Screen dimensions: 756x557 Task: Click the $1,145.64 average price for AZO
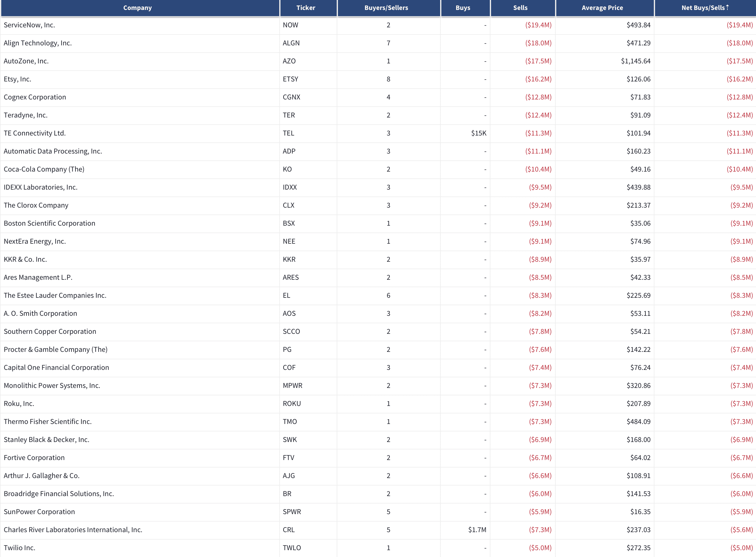(636, 61)
